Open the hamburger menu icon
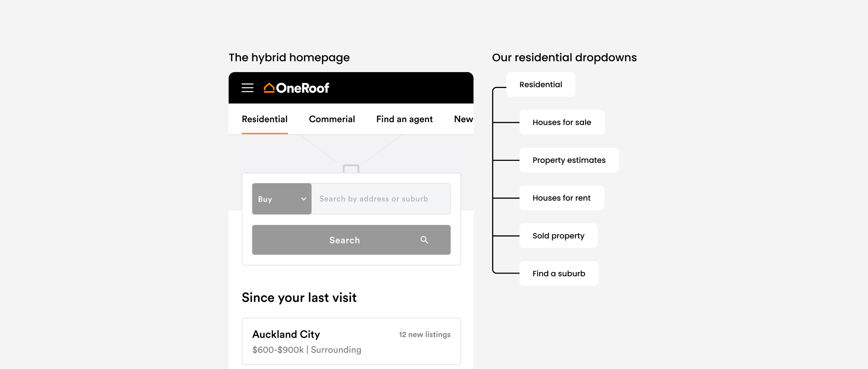This screenshot has width=868, height=369. (x=247, y=88)
